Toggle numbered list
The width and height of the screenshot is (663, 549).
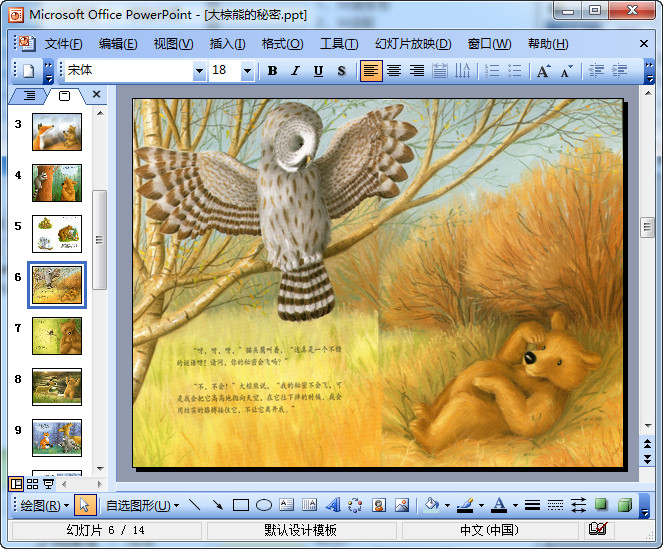click(492, 71)
